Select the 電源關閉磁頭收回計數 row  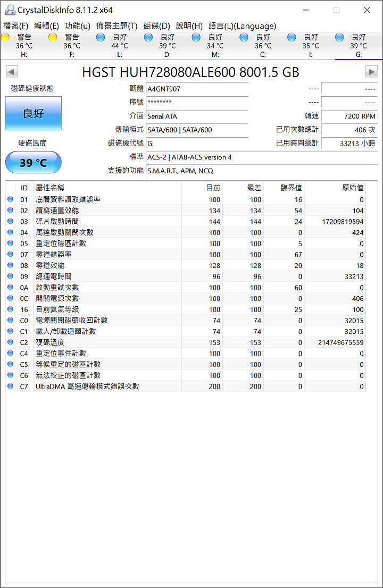pyautogui.click(x=186, y=320)
